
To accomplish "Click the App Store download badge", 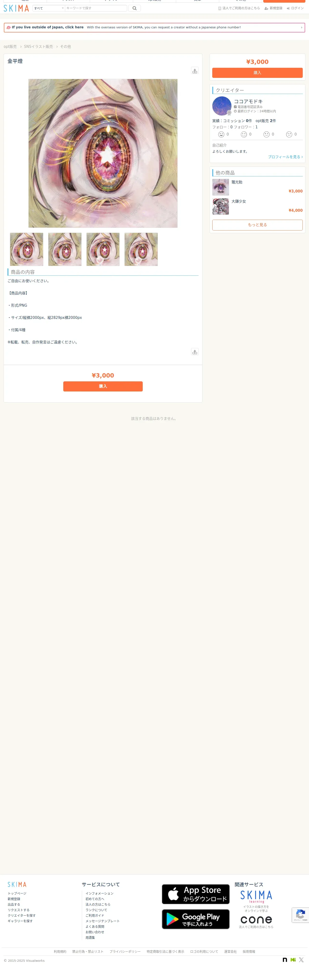I will [195, 894].
